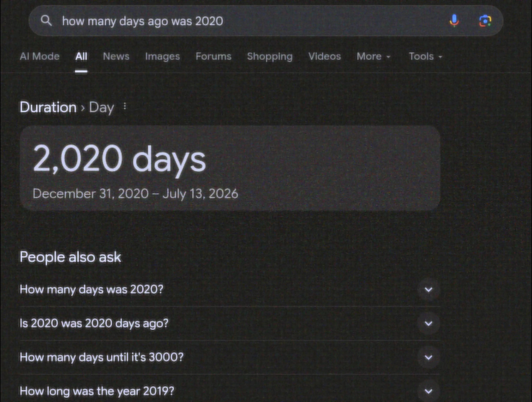The image size is (532, 402).
Task: Switch to the Images tab
Action: pyautogui.click(x=162, y=57)
